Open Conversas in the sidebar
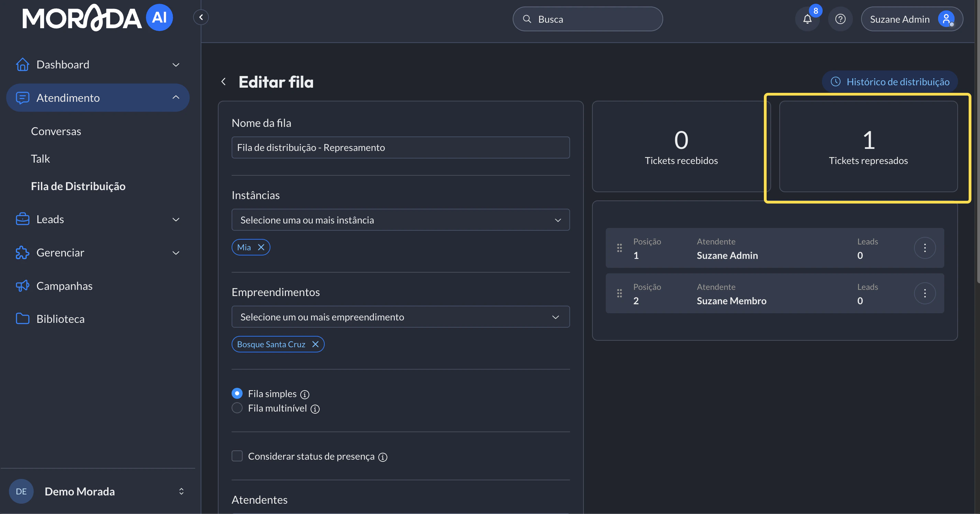This screenshot has width=980, height=514. pos(56,131)
